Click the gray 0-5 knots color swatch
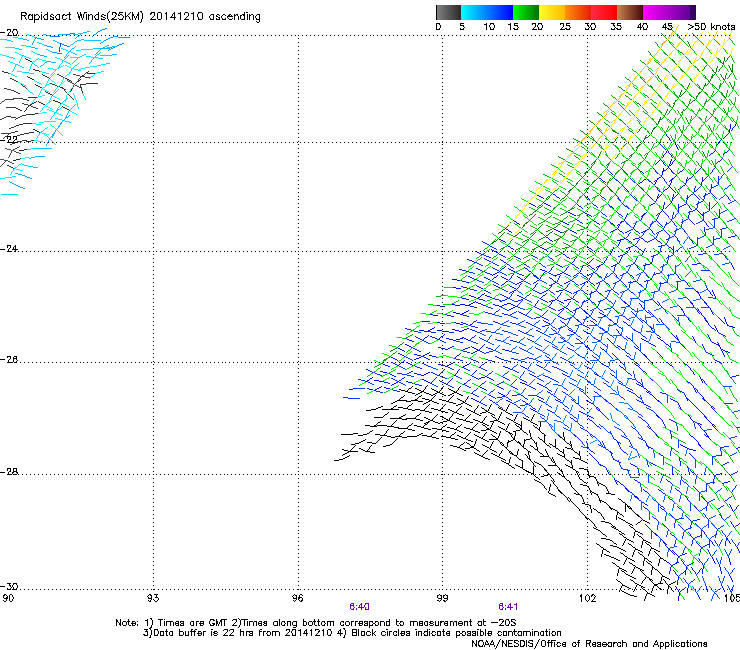 click(x=448, y=12)
